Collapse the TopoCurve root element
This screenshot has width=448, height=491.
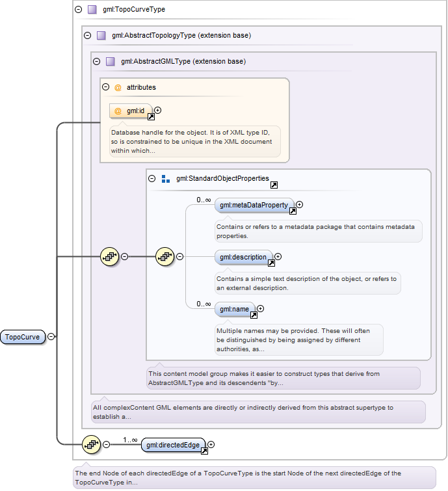coord(51,337)
